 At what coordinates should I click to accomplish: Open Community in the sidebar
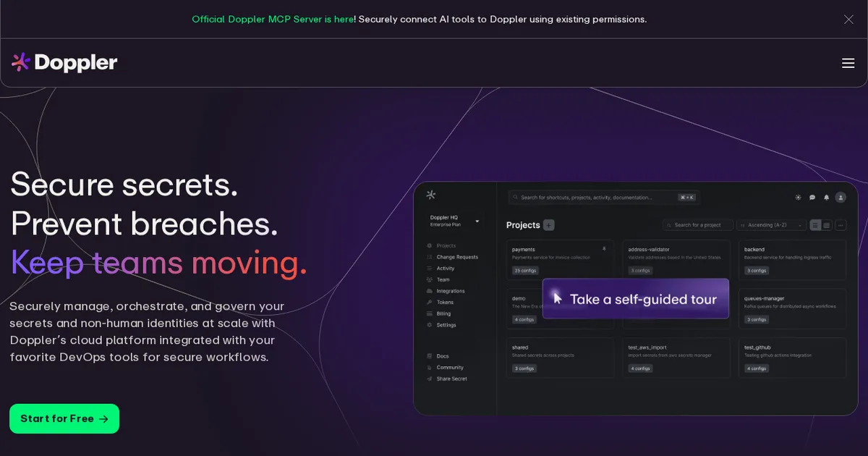click(450, 368)
